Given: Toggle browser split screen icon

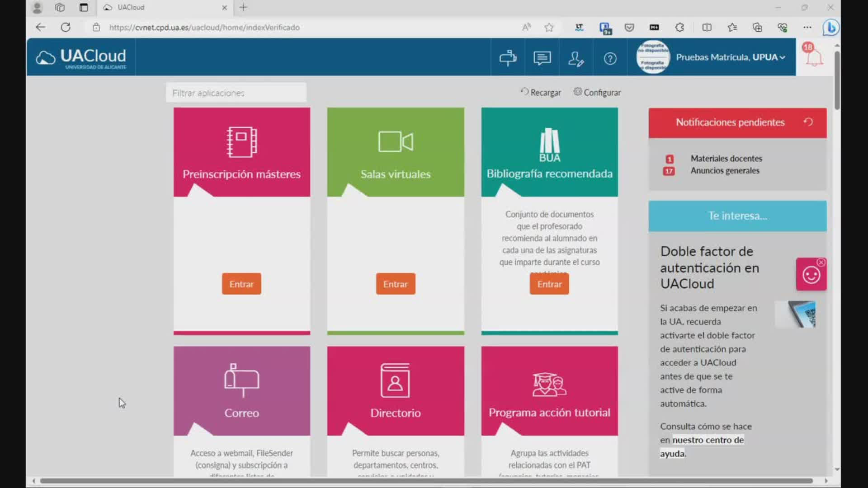Looking at the screenshot, I should (707, 27).
